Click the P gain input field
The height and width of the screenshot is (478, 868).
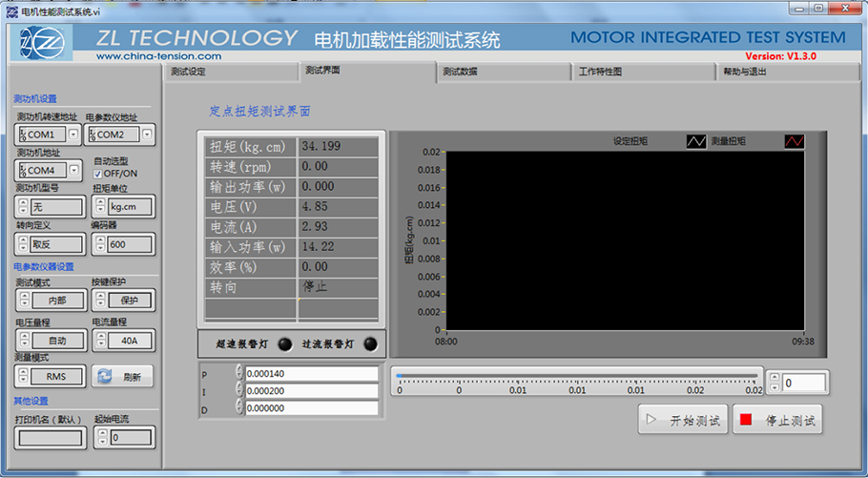[x=311, y=374]
